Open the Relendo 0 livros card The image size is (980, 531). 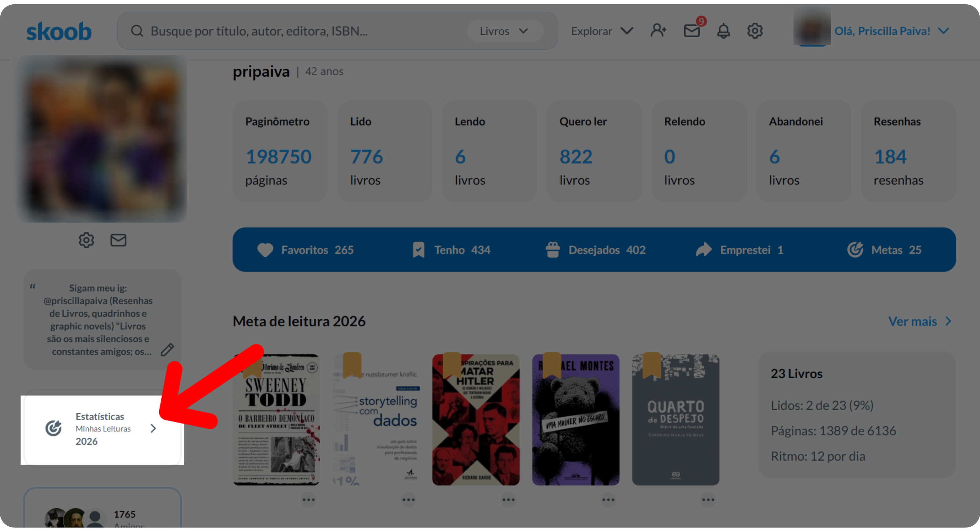[x=699, y=151]
